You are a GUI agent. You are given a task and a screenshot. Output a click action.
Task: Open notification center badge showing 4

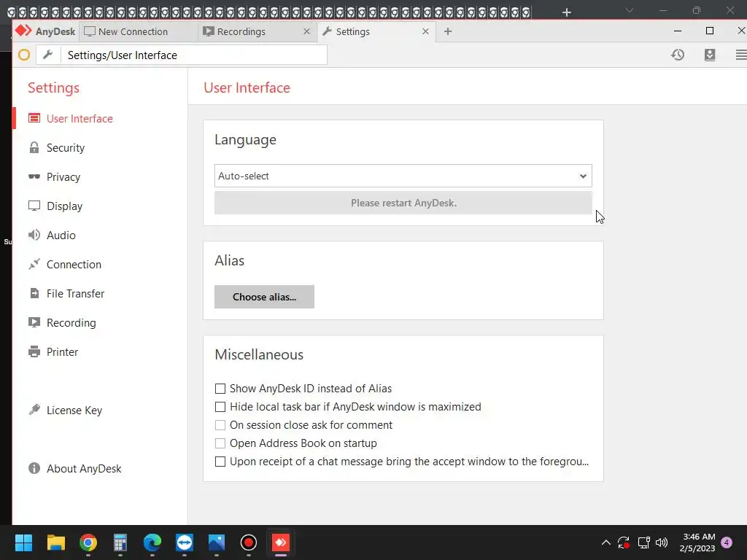(x=727, y=542)
